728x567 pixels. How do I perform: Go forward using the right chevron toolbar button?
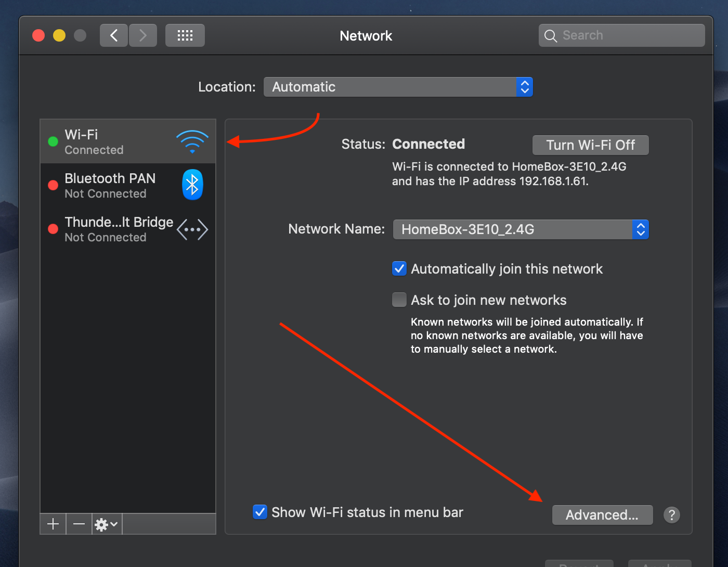tap(143, 35)
